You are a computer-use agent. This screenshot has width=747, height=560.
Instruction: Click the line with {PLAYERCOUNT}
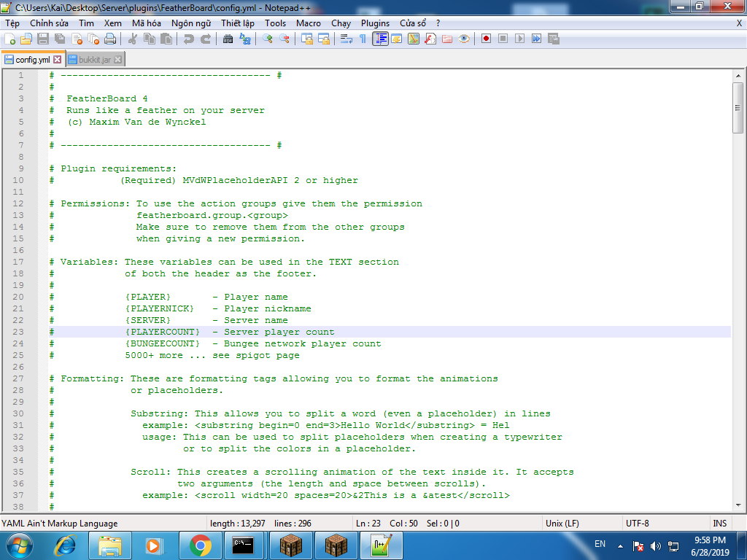[x=390, y=332]
